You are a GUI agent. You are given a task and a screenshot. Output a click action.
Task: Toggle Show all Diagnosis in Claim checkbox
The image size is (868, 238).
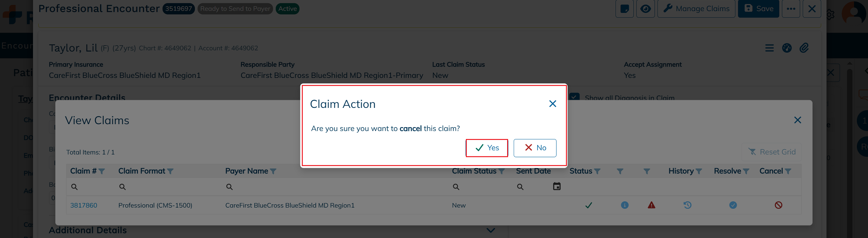click(574, 97)
